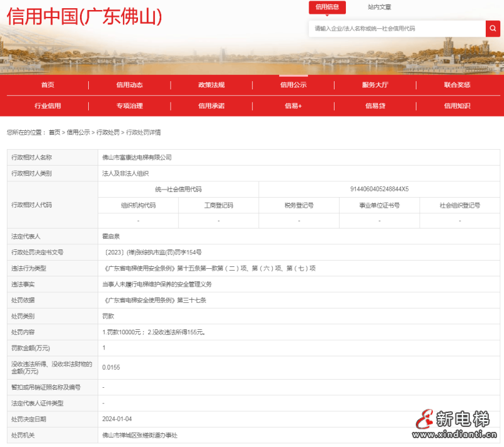
Task: Open the 首页 navigation menu item
Action: click(48, 85)
